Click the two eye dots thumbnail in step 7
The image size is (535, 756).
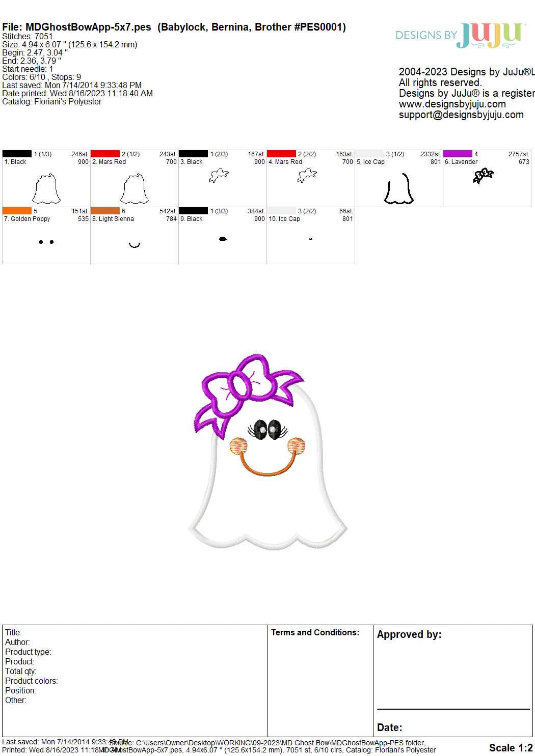[x=46, y=242]
